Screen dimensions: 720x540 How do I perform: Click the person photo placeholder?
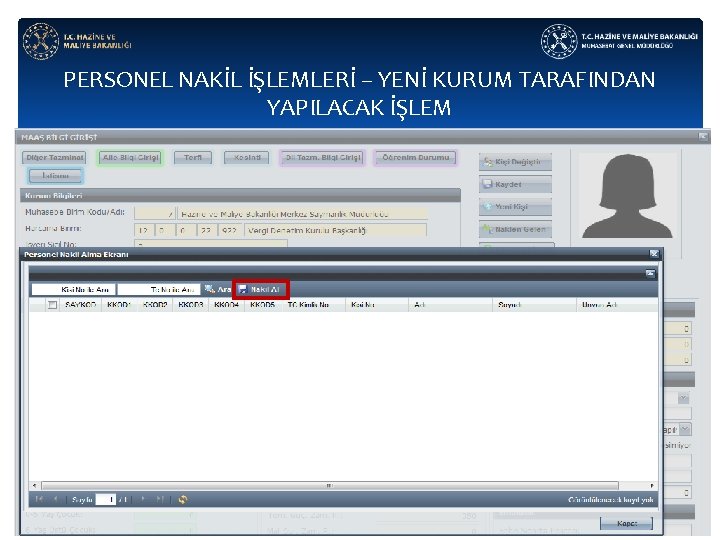[x=627, y=196]
